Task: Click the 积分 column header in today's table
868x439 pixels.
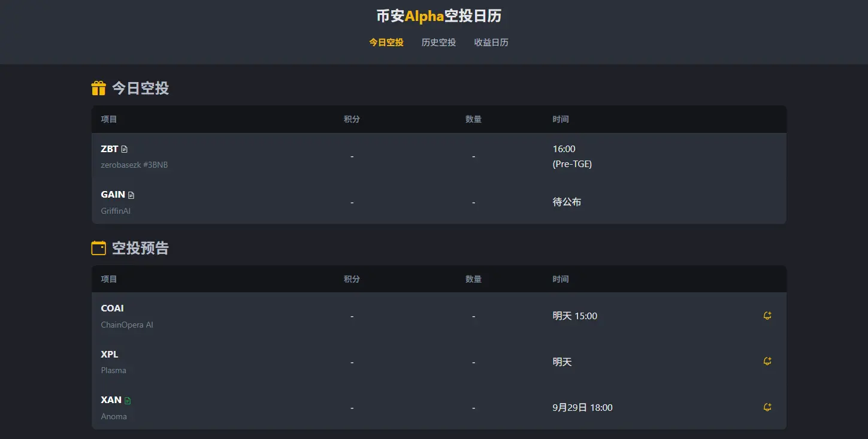Action: (352, 119)
